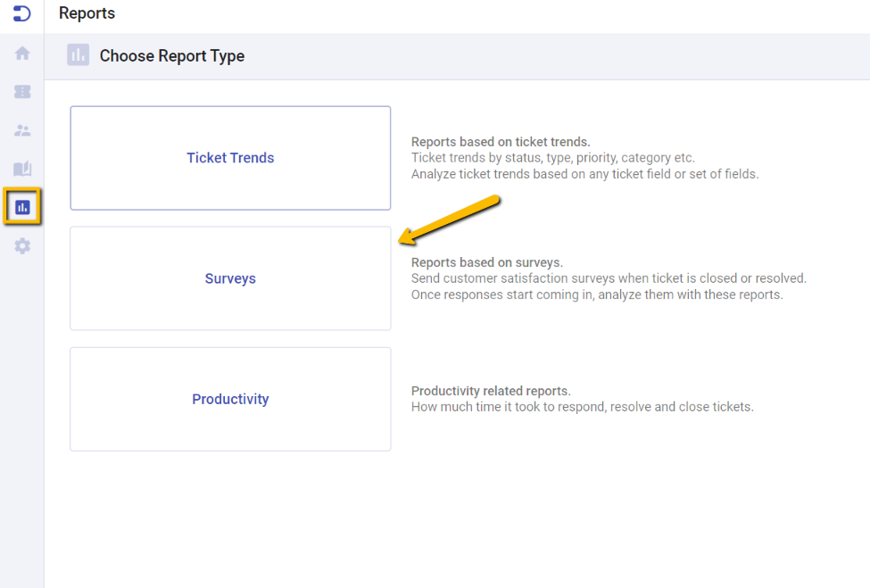870x588 pixels.
Task: Open the Home icon in the sidebar
Action: pyautogui.click(x=21, y=53)
